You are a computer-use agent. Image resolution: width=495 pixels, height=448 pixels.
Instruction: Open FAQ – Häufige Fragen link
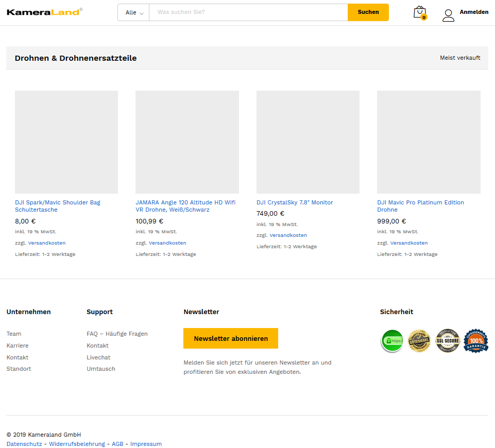117,334
